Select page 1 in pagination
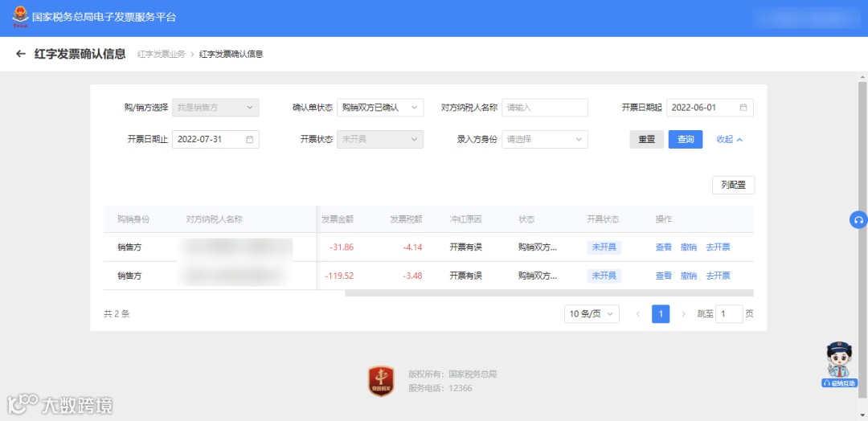 tap(661, 314)
